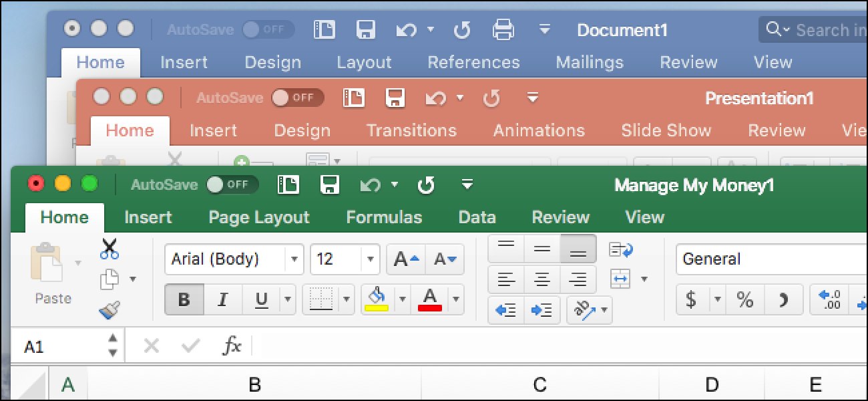This screenshot has height=401, width=868.
Task: Toggle bottom vertical alignment
Action: click(x=578, y=249)
